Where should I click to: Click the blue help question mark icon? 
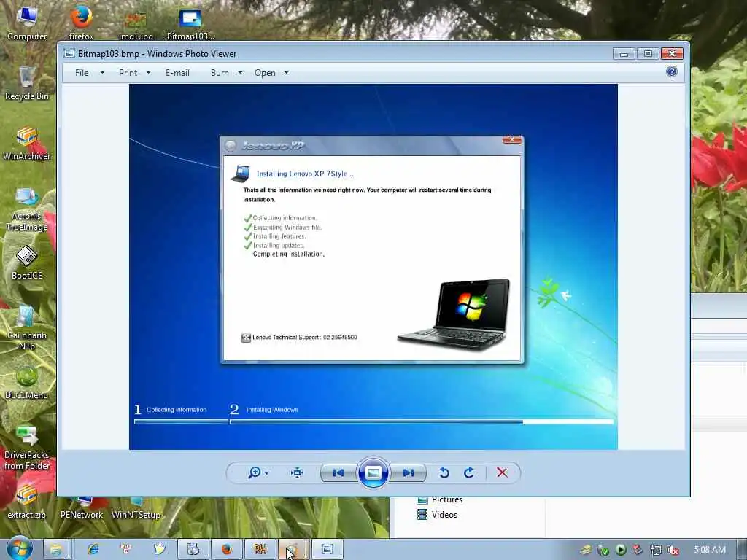(672, 72)
